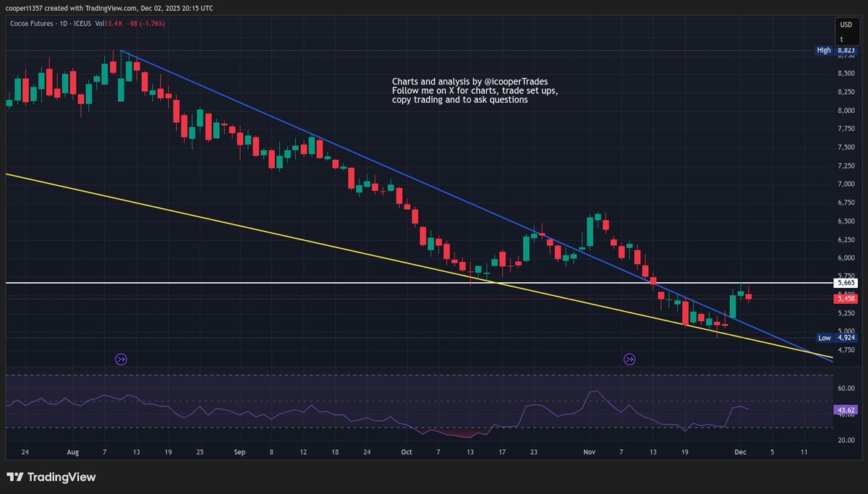Click the red 5,458 last-price label
This screenshot has height=494, width=868.
point(845,298)
